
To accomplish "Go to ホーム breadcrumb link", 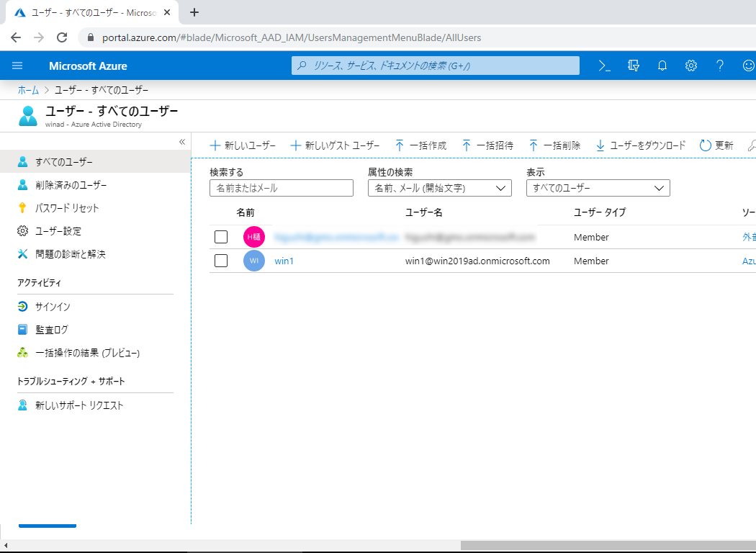I will [28, 90].
